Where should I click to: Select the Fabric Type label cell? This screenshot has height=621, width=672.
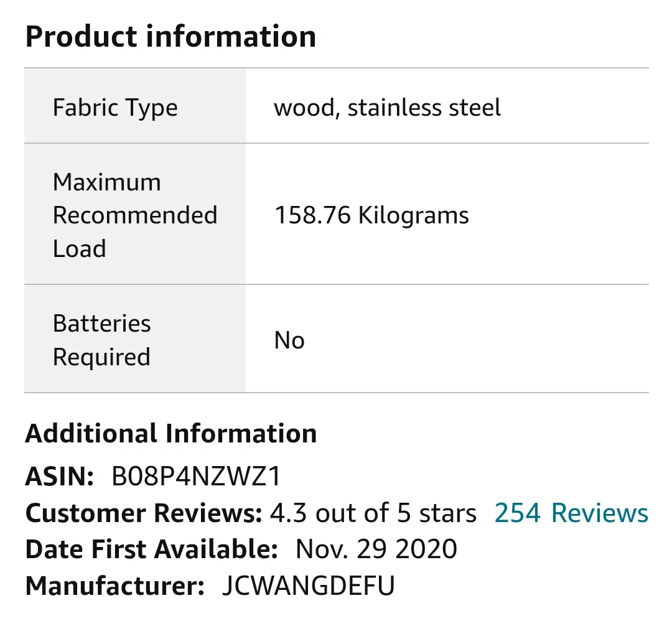click(135, 106)
